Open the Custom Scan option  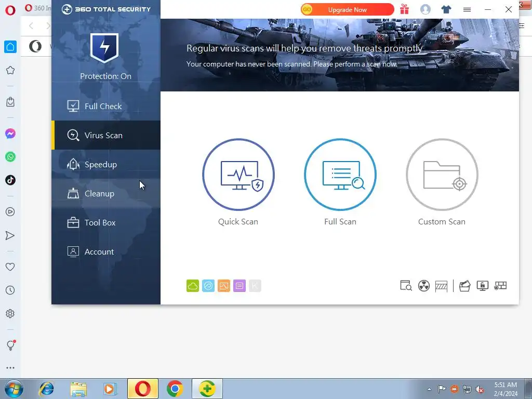pos(442,175)
